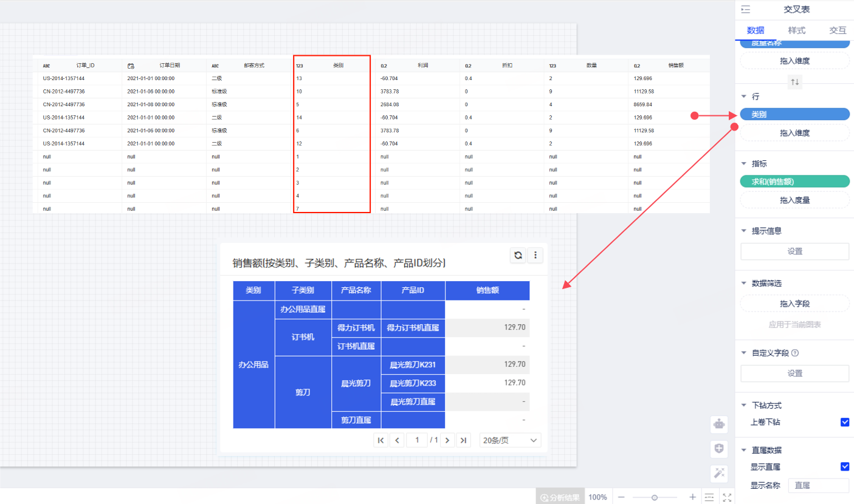Click 设置 button under 提示信息
This screenshot has height=504, width=854.
pyautogui.click(x=794, y=251)
